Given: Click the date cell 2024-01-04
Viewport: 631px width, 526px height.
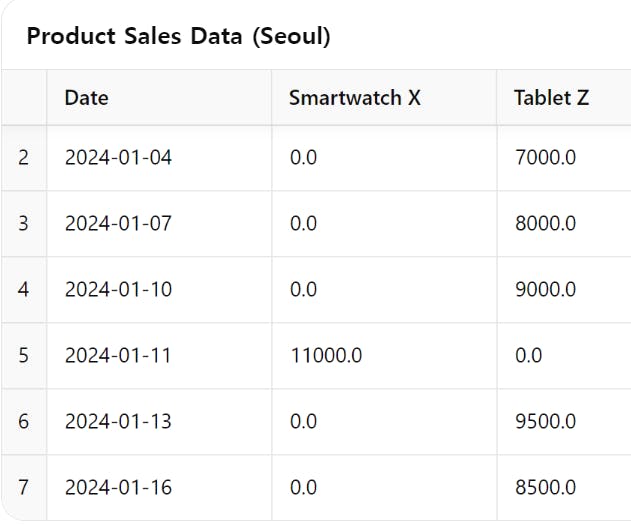Looking at the screenshot, I should (118, 157).
